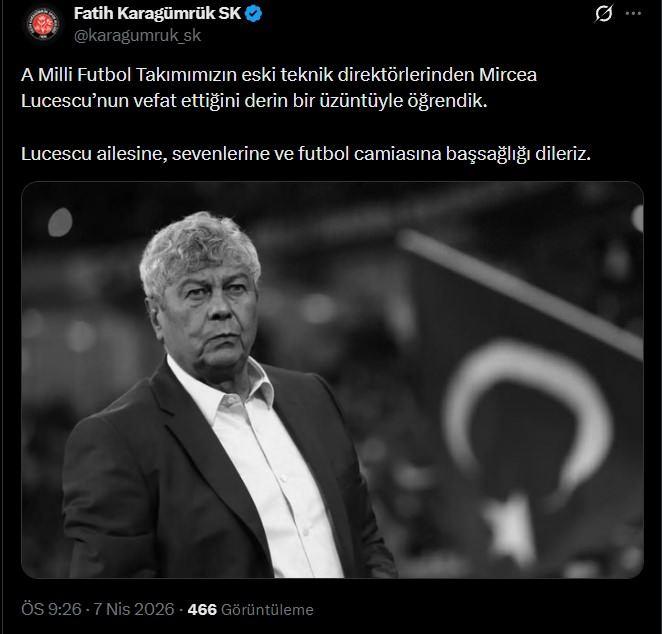Click the Görüntüleme views label

tap(267, 610)
